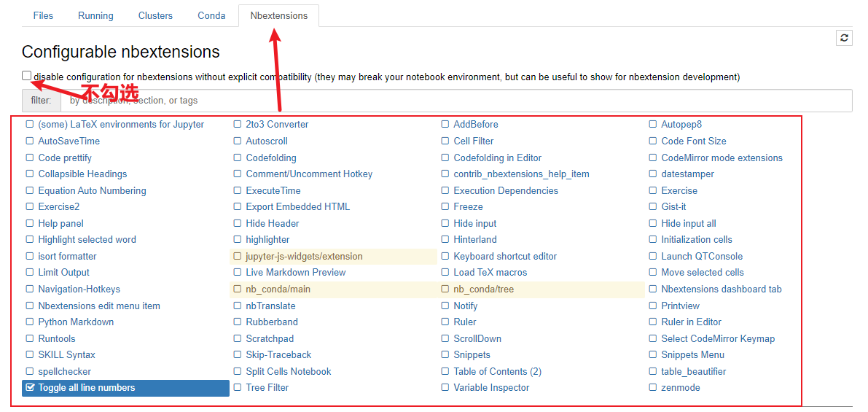
Task: Select the Snippets Menu extension link
Action: pos(692,355)
